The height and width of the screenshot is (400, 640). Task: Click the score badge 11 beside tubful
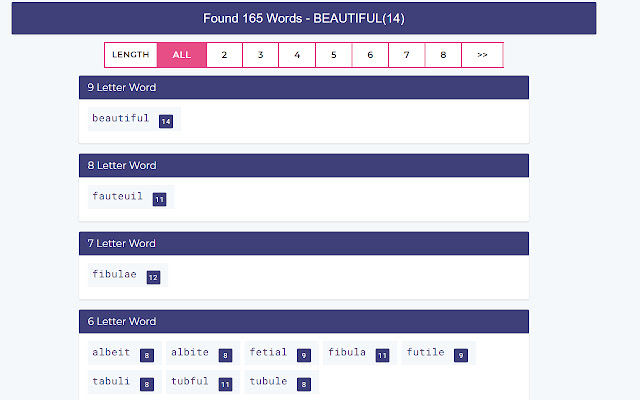(225, 384)
